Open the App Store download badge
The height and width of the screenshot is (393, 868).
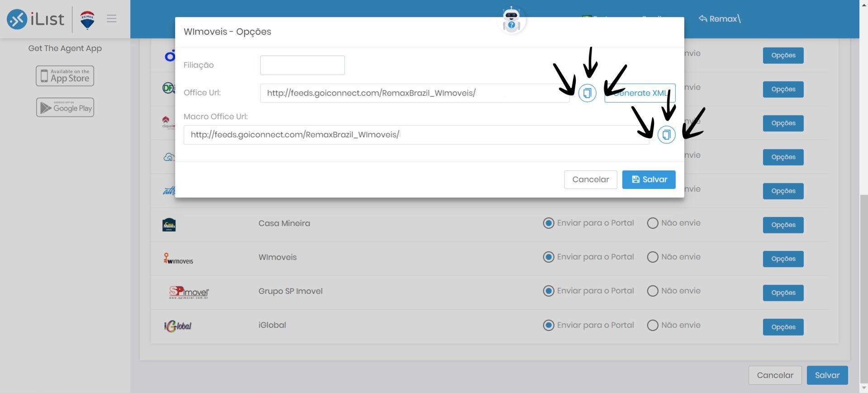65,76
